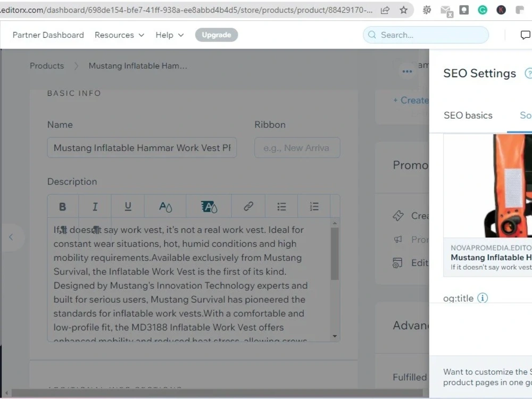The height and width of the screenshot is (399, 532).
Task: Toggle underline formatting in description editor
Action: (x=128, y=206)
